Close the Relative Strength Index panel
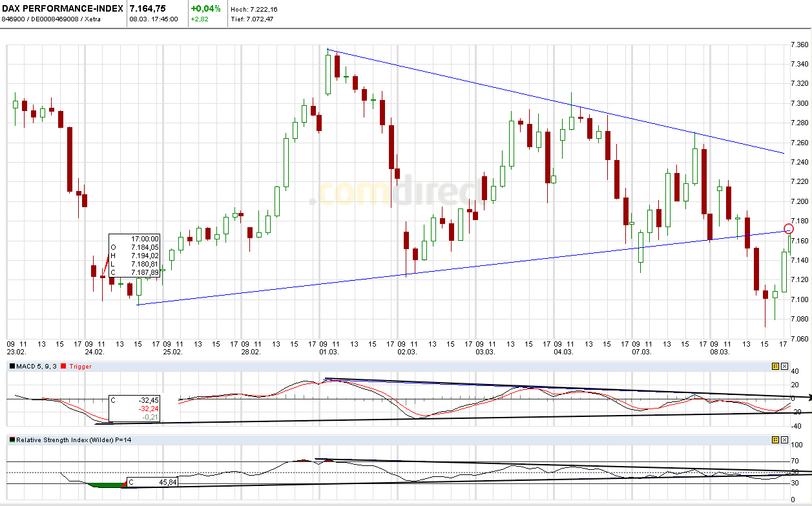 click(x=784, y=440)
